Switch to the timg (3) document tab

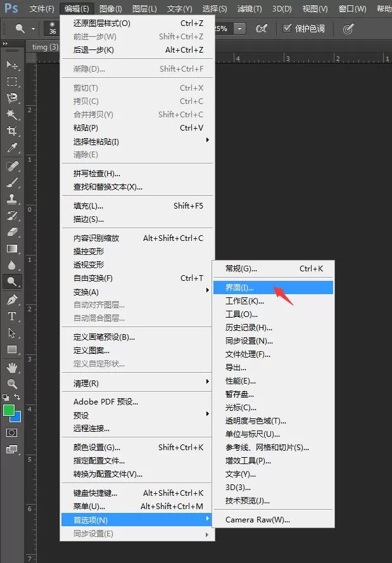(x=44, y=47)
